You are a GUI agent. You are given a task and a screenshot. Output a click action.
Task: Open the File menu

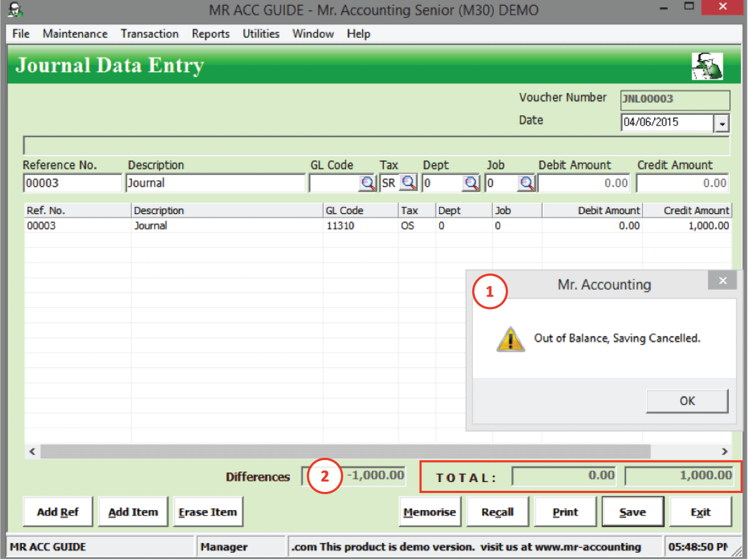pyautogui.click(x=21, y=33)
